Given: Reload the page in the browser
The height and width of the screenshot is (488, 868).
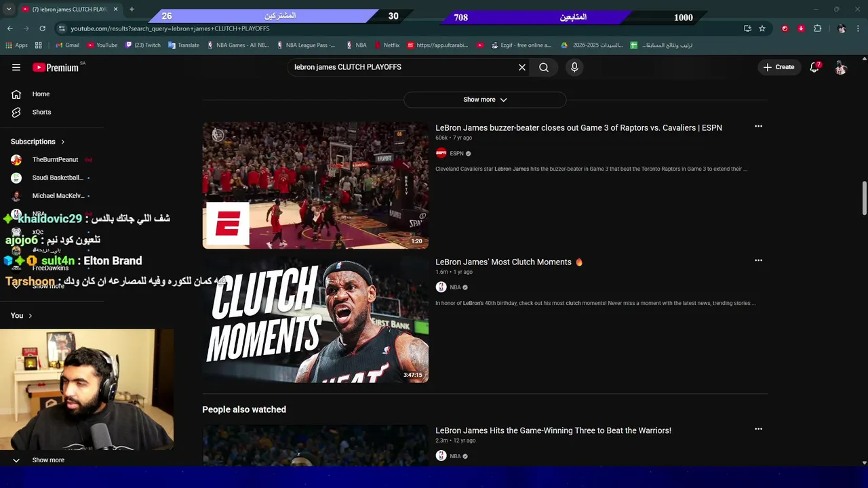Looking at the screenshot, I should (x=42, y=28).
